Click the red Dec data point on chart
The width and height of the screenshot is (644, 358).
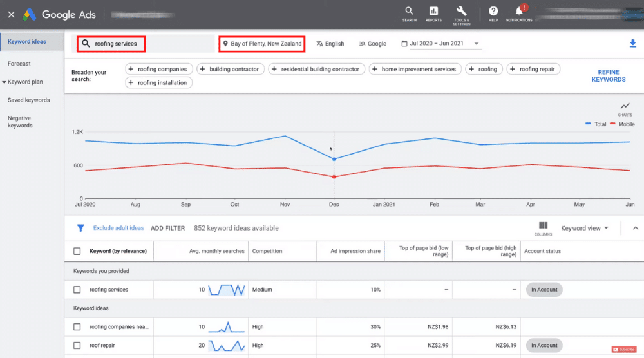(x=334, y=177)
